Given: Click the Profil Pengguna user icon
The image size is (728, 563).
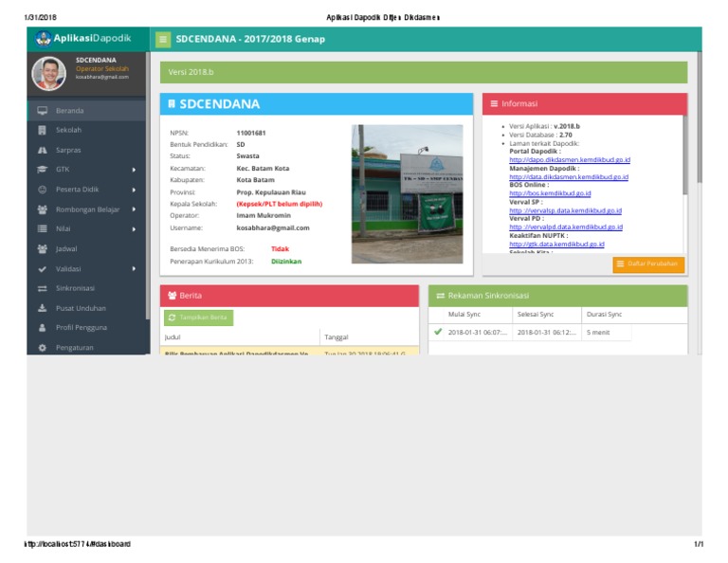Looking at the screenshot, I should pos(43,328).
